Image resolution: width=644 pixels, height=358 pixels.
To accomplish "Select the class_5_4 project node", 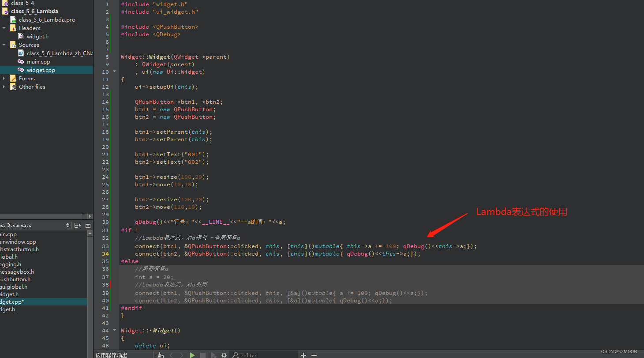I will pyautogui.click(x=22, y=3).
